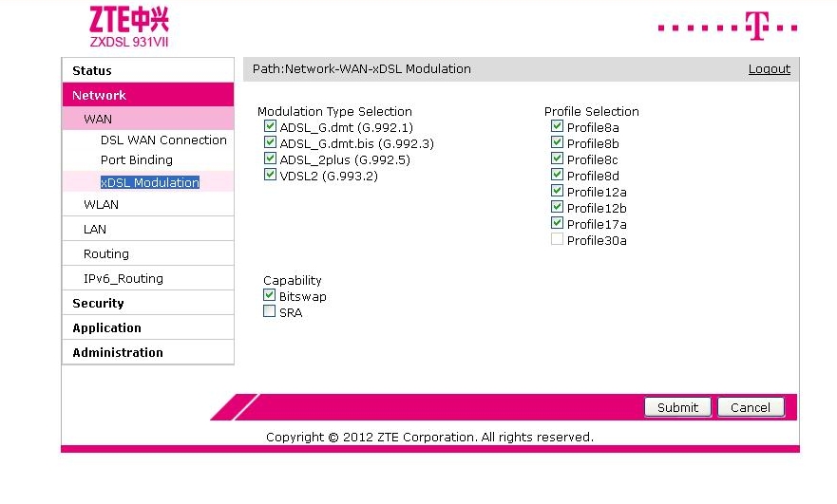Expand the Administration sidebar section
Image resolution: width=837 pixels, height=504 pixels.
point(118,352)
